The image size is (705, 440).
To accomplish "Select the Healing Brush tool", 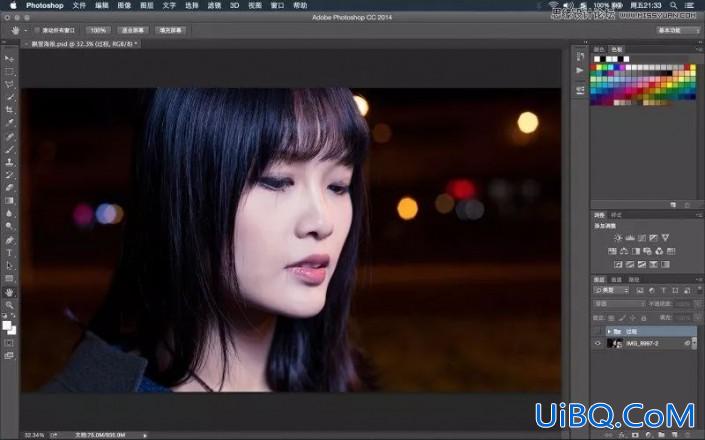I will click(x=9, y=137).
